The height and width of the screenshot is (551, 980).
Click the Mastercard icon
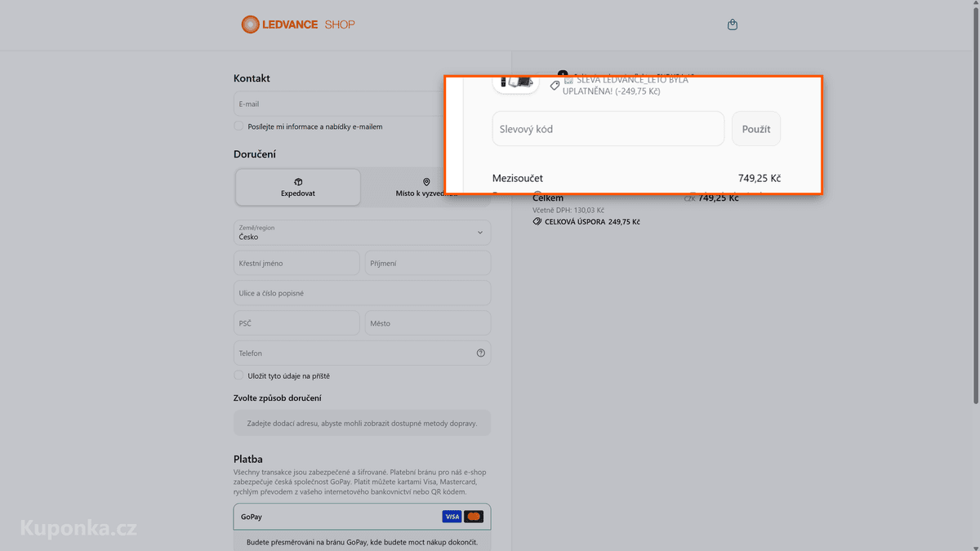(x=474, y=517)
